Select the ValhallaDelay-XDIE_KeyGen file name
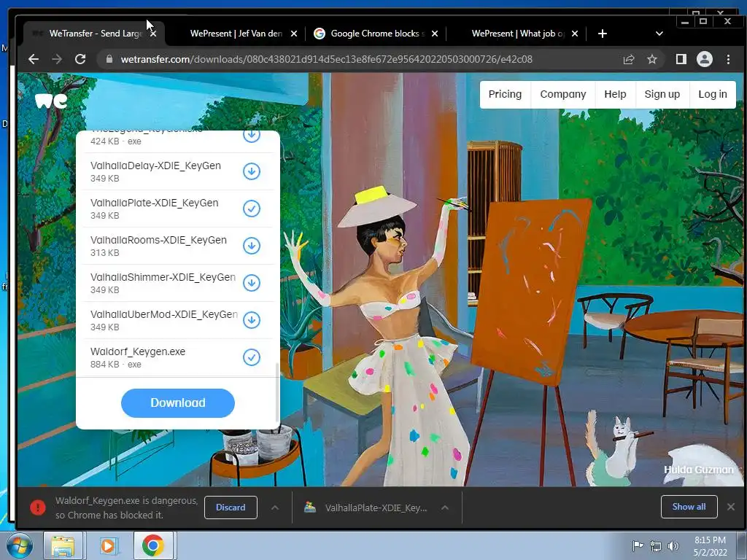 point(156,166)
